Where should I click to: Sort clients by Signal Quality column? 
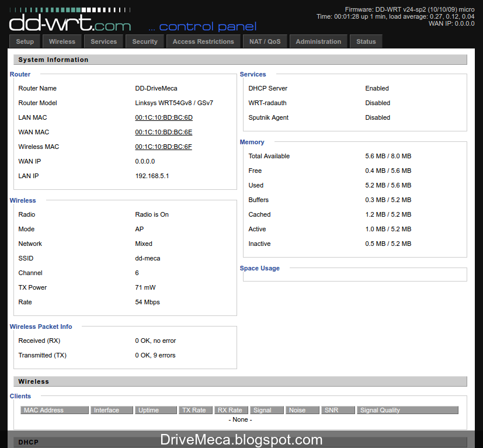coord(380,409)
